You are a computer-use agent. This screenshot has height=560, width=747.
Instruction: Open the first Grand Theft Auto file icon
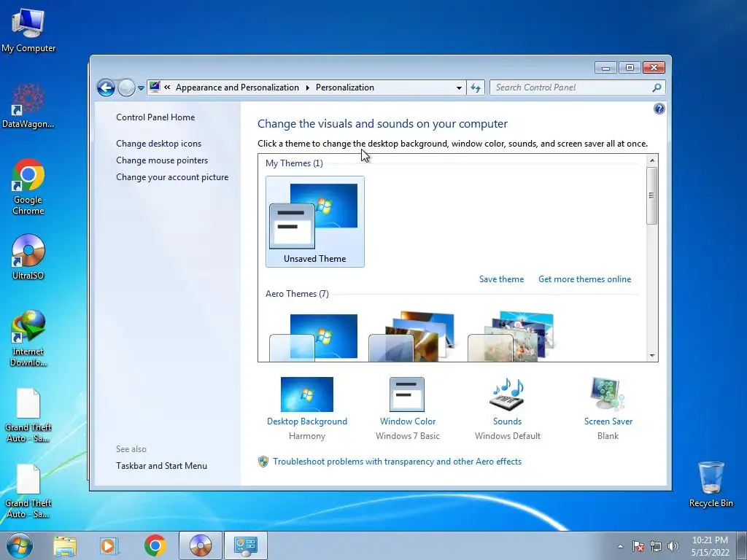[28, 415]
